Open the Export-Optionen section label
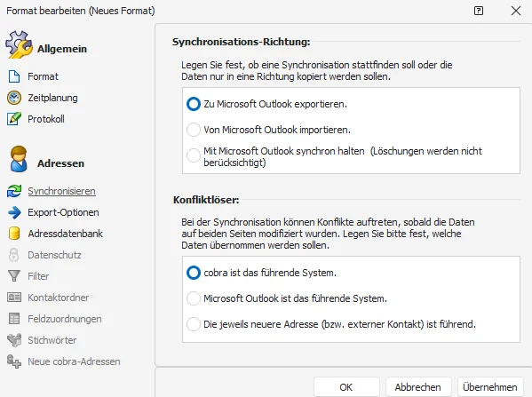Screen dimensions: 532x397 [x=63, y=212]
